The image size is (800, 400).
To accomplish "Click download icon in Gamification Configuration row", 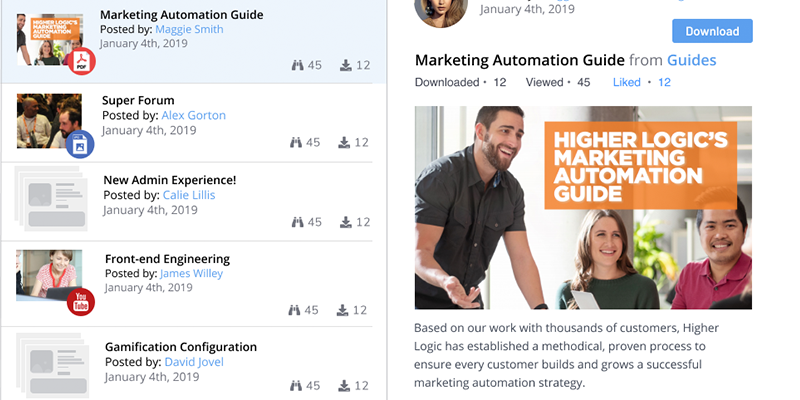I will 344,385.
